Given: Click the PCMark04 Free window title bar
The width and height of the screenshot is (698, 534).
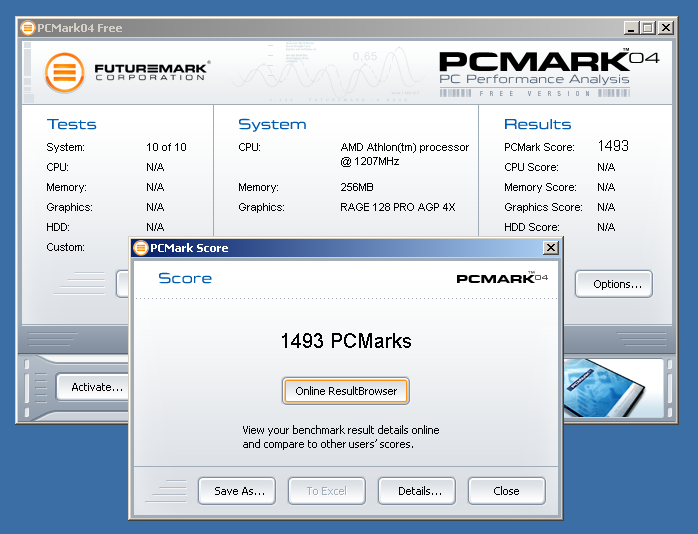Looking at the screenshot, I should click(347, 28).
